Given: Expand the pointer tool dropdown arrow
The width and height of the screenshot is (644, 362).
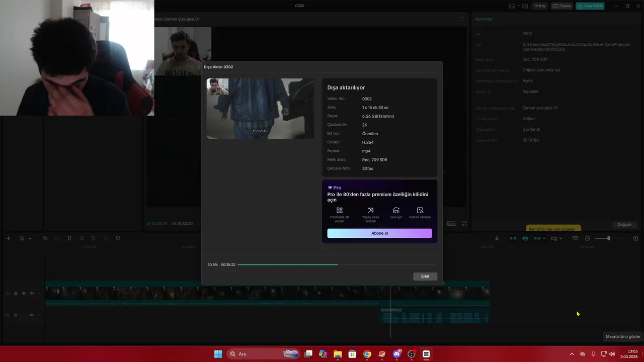Looking at the screenshot, I should [29, 238].
